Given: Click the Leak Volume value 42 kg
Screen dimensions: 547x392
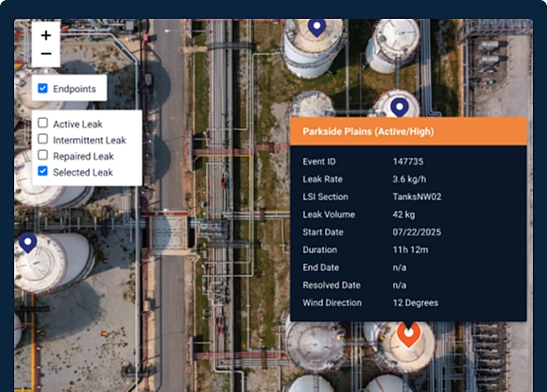Looking at the screenshot, I should tap(403, 214).
